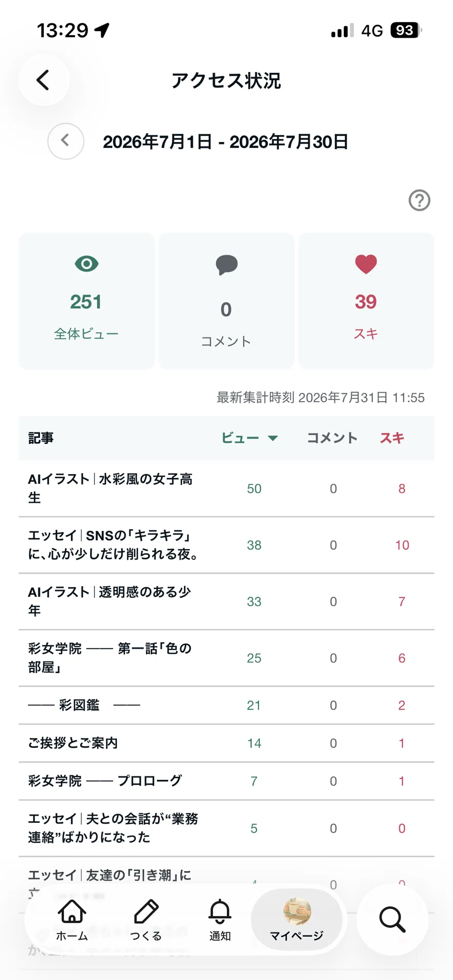Sort by ビュー dropdown arrow
The image size is (453, 980).
point(273,438)
